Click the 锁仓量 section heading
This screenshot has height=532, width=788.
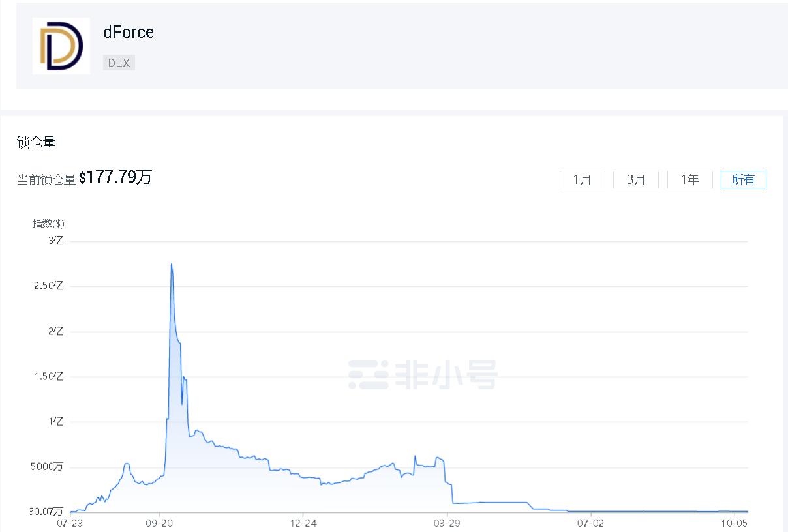click(37, 142)
